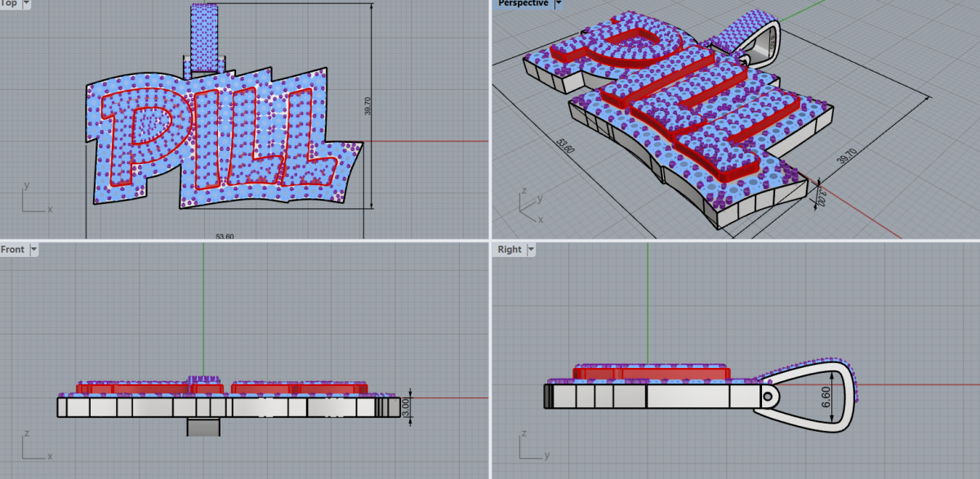This screenshot has height=479, width=980.
Task: Activate the Right viewport title
Action: (x=509, y=250)
